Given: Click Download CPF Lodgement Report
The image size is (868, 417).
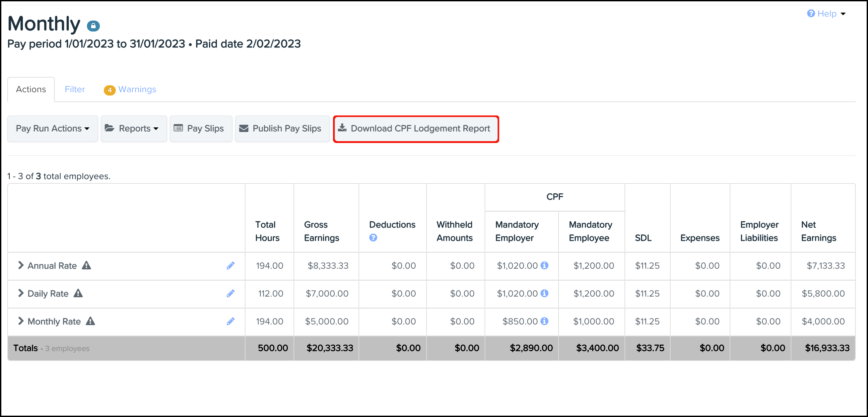Looking at the screenshot, I should [416, 128].
